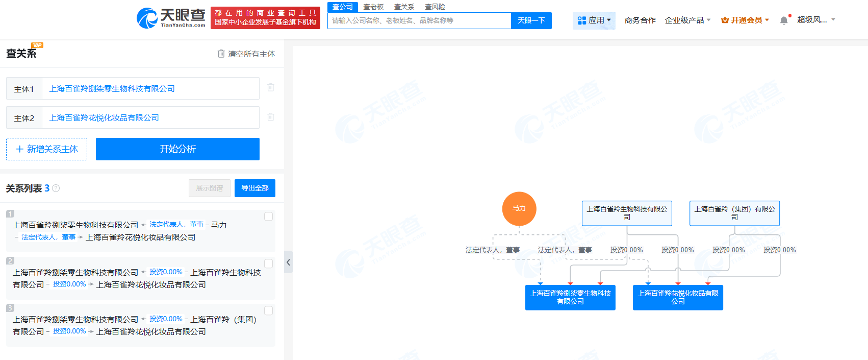Open the 商务合作 menu item
Image resolution: width=868 pixels, height=360 pixels.
pos(640,20)
